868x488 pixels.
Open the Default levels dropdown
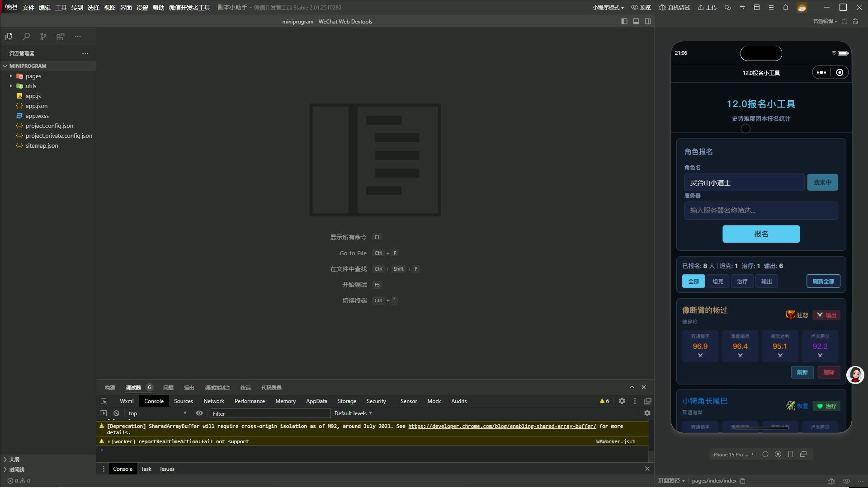pos(353,413)
